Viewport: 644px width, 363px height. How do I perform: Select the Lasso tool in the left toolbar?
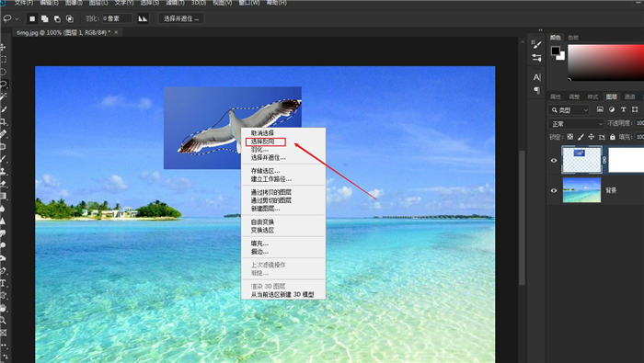pyautogui.click(x=4, y=84)
